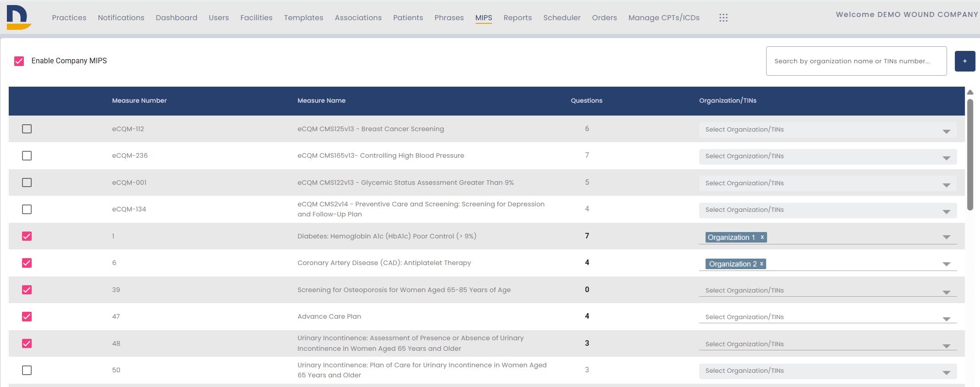
Task: Open the Templates tab
Action: [x=303, y=17]
